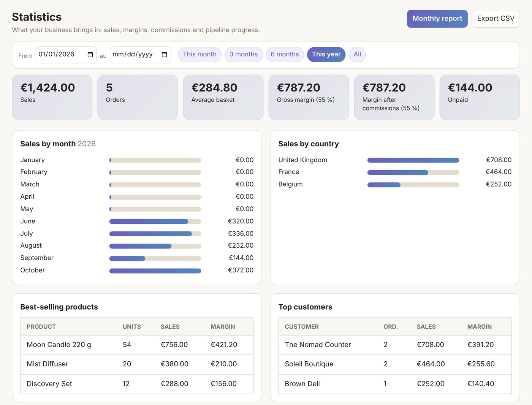Click Belgium in the country list
Image resolution: width=532 pixels, height=405 pixels.
pyautogui.click(x=291, y=184)
